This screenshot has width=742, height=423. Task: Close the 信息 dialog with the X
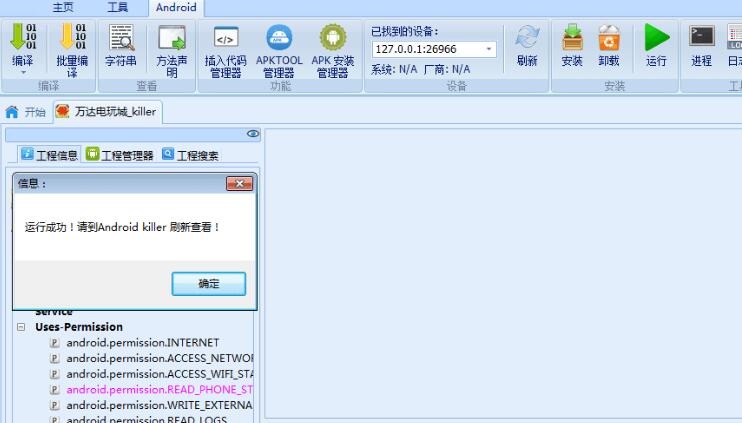(x=239, y=184)
